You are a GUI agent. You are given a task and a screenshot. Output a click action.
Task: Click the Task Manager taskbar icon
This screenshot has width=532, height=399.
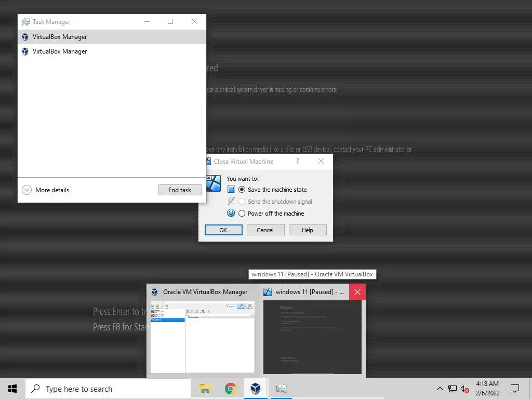281,389
